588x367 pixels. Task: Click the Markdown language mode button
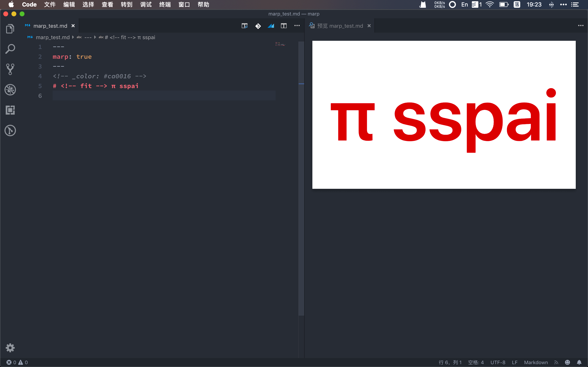(536, 362)
